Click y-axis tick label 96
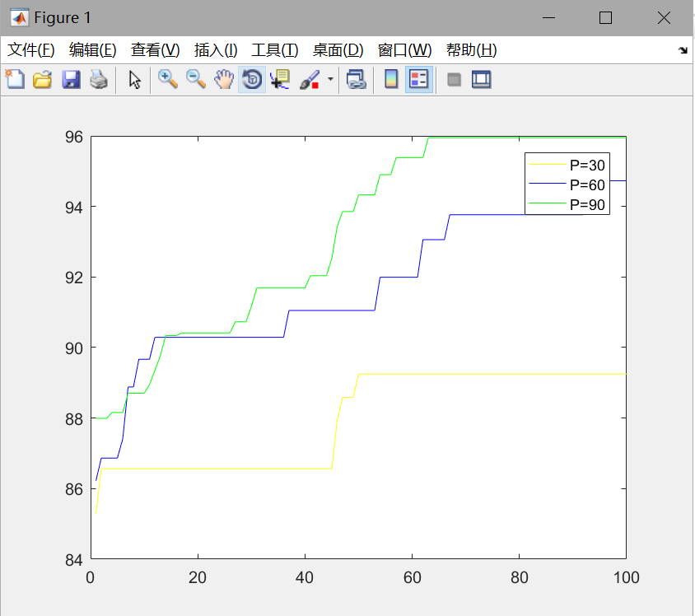The width and height of the screenshot is (695, 616). [x=74, y=137]
